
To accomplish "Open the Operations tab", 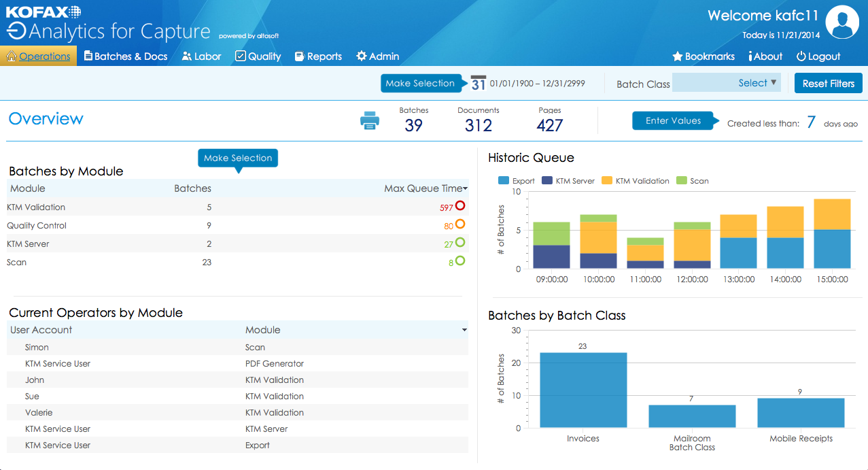I will [39, 56].
